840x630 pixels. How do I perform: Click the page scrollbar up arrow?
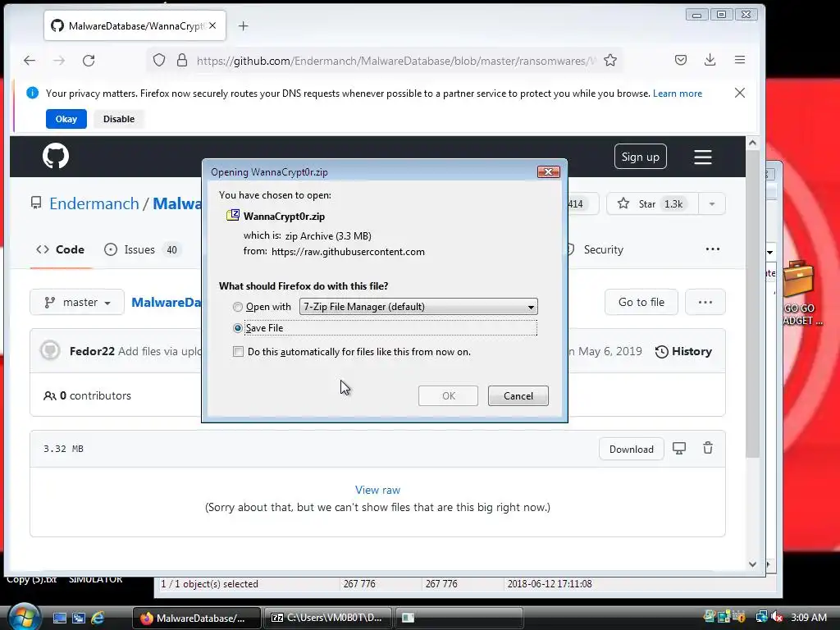point(752,143)
